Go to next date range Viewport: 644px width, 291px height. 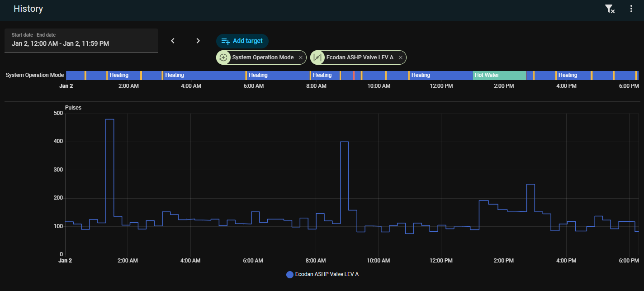(x=198, y=41)
